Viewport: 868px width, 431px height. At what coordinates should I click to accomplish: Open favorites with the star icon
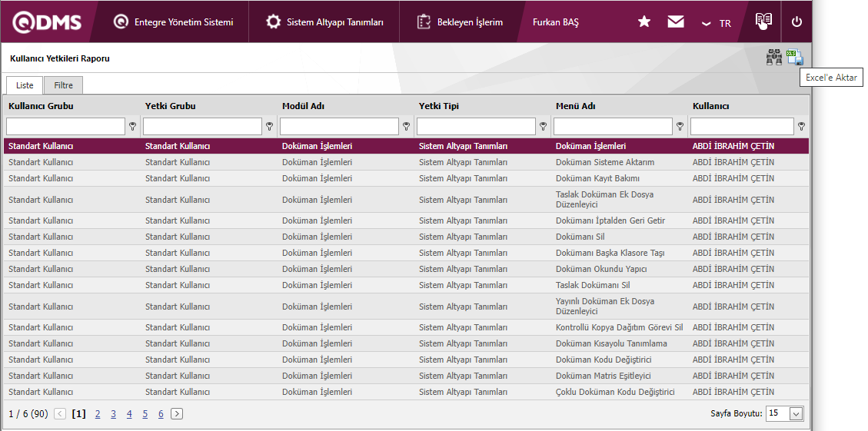point(644,22)
